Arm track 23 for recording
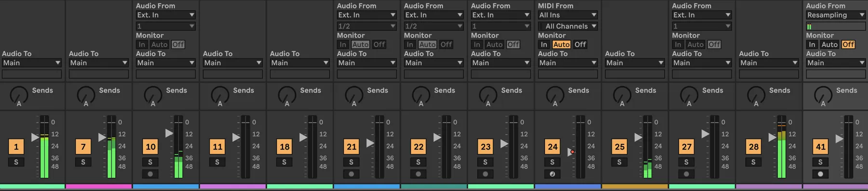The width and height of the screenshot is (868, 191). [485, 174]
